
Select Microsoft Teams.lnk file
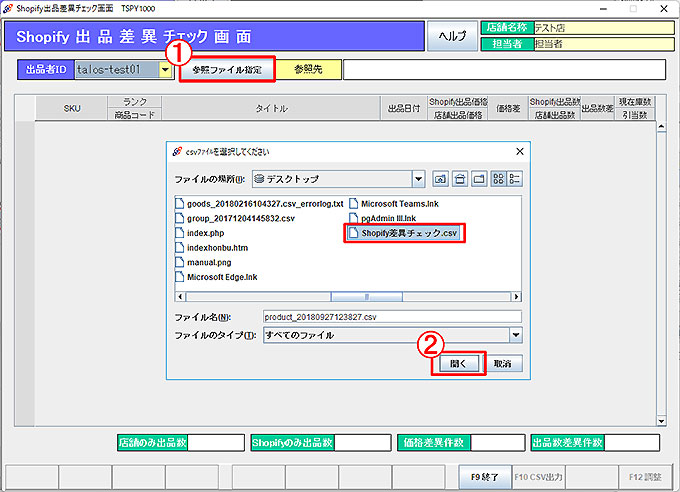394,204
